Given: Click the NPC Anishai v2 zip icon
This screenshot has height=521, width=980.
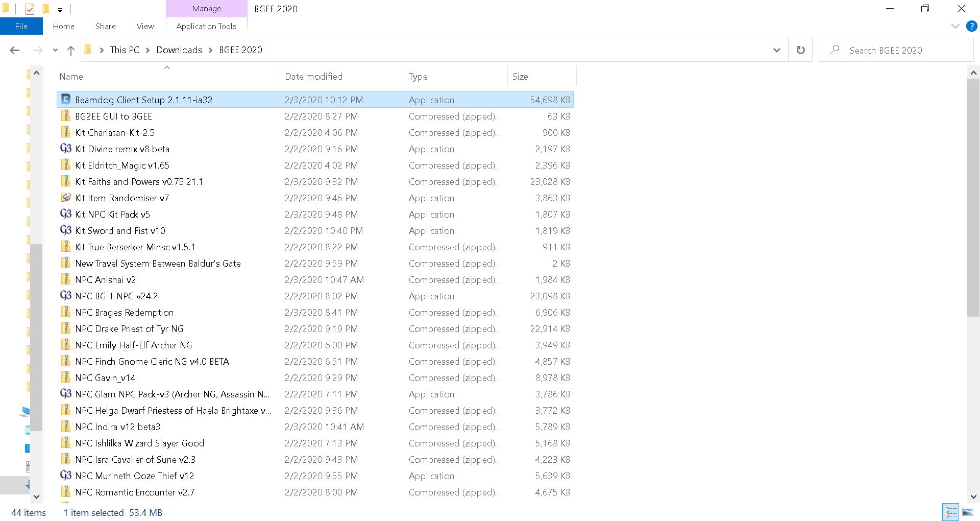Looking at the screenshot, I should pyautogui.click(x=66, y=279).
